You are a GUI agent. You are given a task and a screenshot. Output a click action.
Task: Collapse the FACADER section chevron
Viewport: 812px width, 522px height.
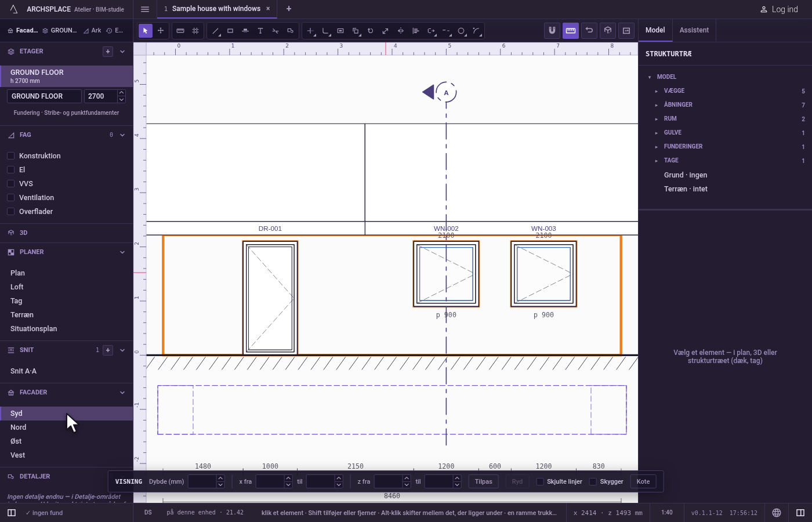coord(122,393)
